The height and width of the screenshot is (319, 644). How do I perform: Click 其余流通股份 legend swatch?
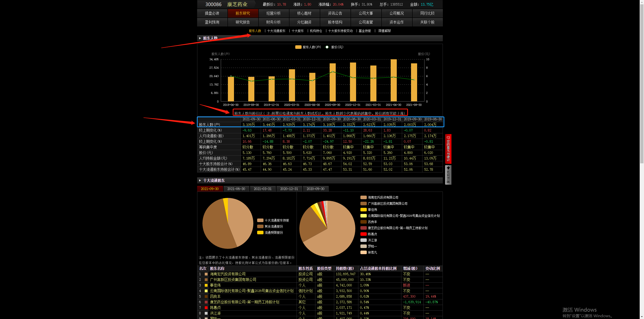click(x=260, y=226)
